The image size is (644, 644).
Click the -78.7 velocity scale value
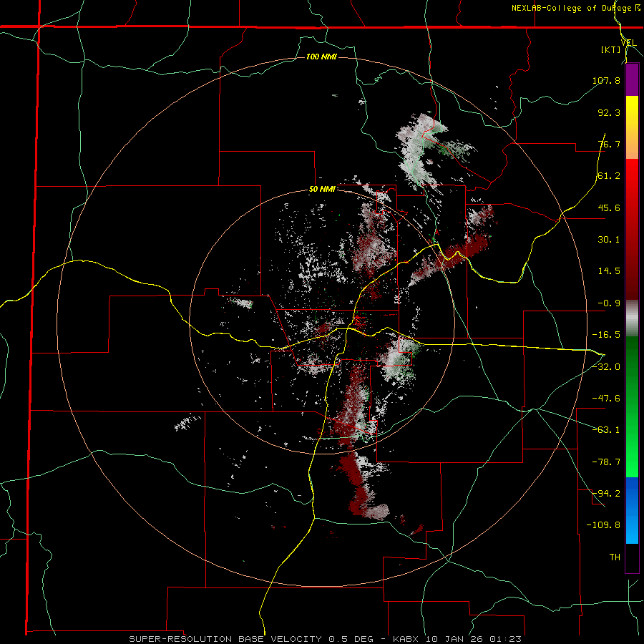606,462
